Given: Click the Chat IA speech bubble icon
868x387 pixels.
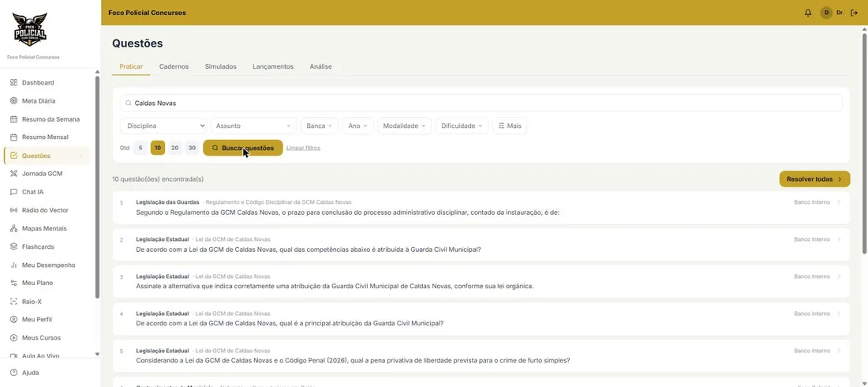Looking at the screenshot, I should click(x=14, y=192).
